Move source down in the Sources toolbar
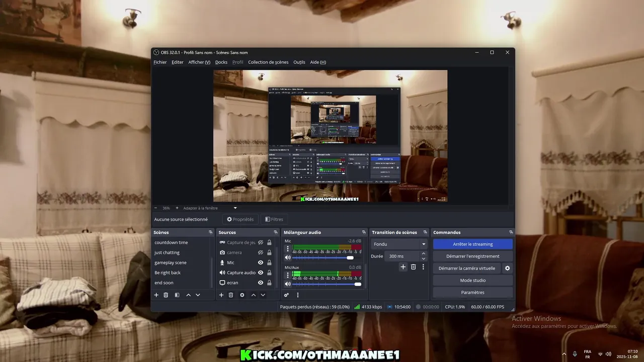Image resolution: width=644 pixels, height=362 pixels. coord(263,295)
